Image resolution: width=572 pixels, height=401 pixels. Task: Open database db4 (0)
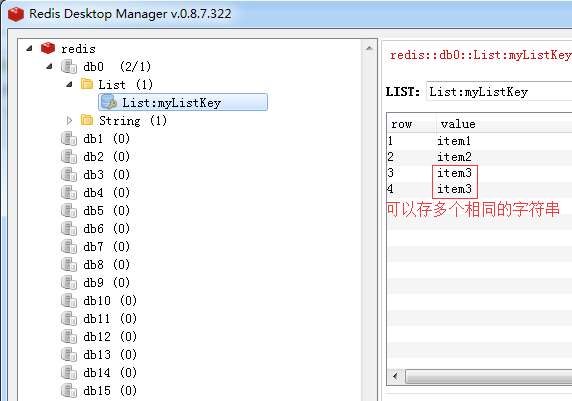point(107,193)
